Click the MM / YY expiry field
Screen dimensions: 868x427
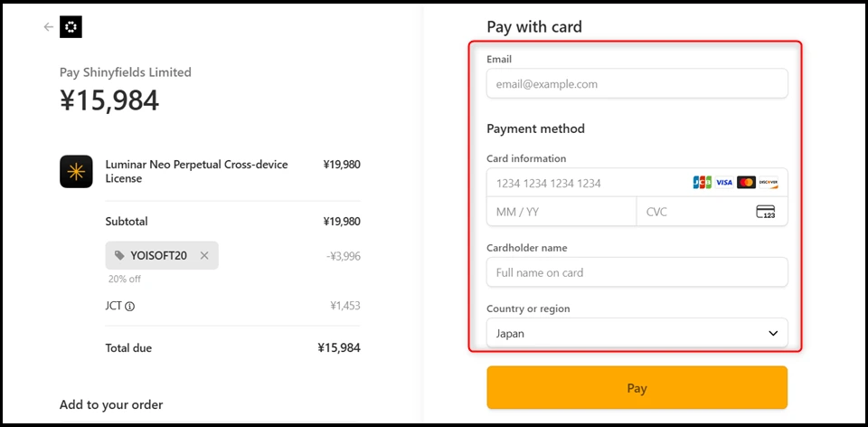click(561, 212)
